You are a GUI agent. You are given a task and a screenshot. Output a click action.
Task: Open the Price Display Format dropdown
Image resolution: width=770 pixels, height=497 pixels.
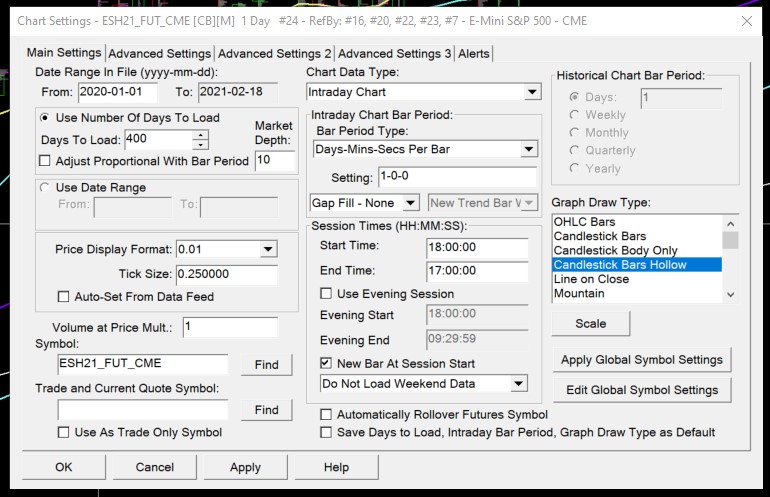268,249
